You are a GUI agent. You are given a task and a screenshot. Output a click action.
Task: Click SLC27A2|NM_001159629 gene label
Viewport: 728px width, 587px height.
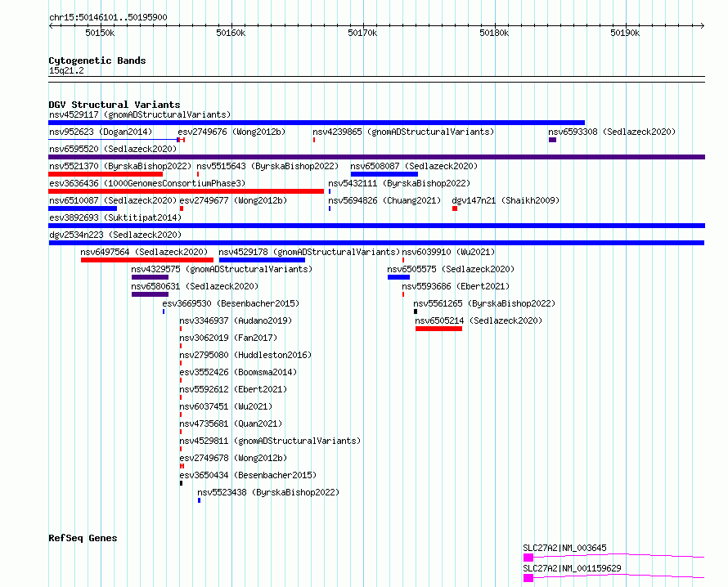[572, 568]
